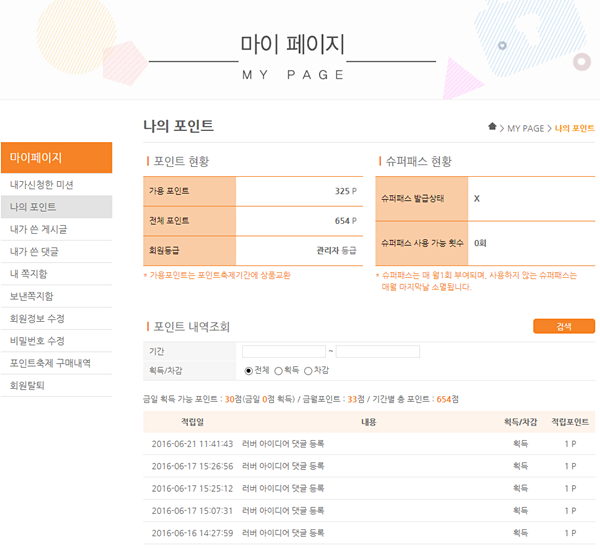Select 나의 포인트 sidebar item
This screenshot has width=600, height=549.
click(x=32, y=207)
